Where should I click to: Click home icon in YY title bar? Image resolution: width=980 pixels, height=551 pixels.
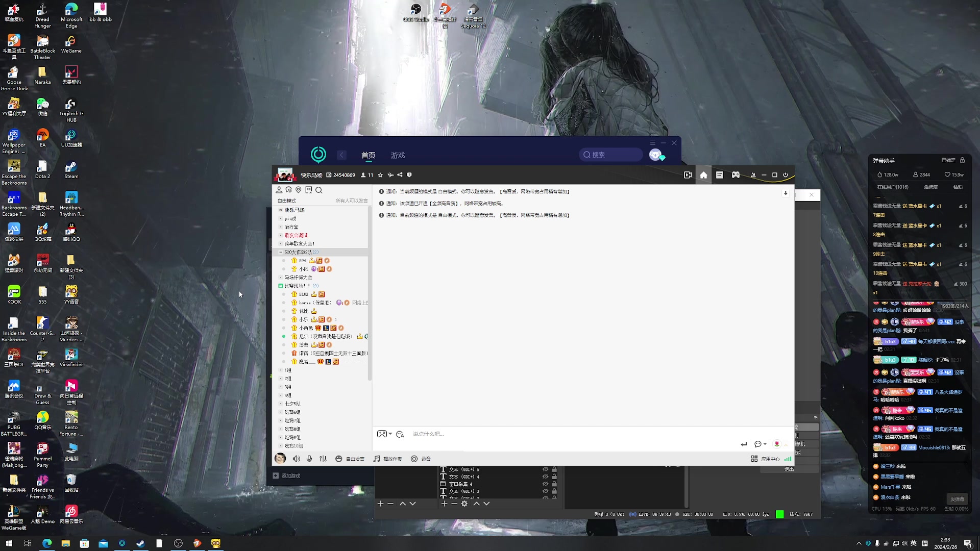tap(703, 175)
